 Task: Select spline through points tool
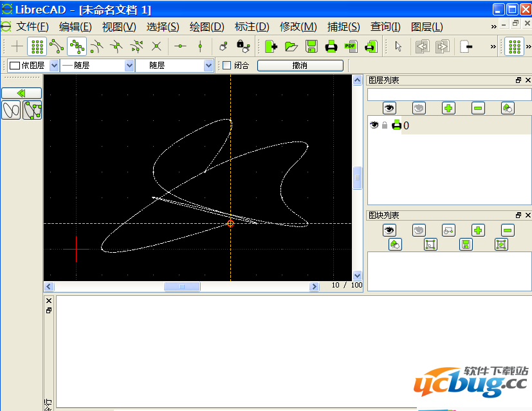pyautogui.click(x=32, y=110)
